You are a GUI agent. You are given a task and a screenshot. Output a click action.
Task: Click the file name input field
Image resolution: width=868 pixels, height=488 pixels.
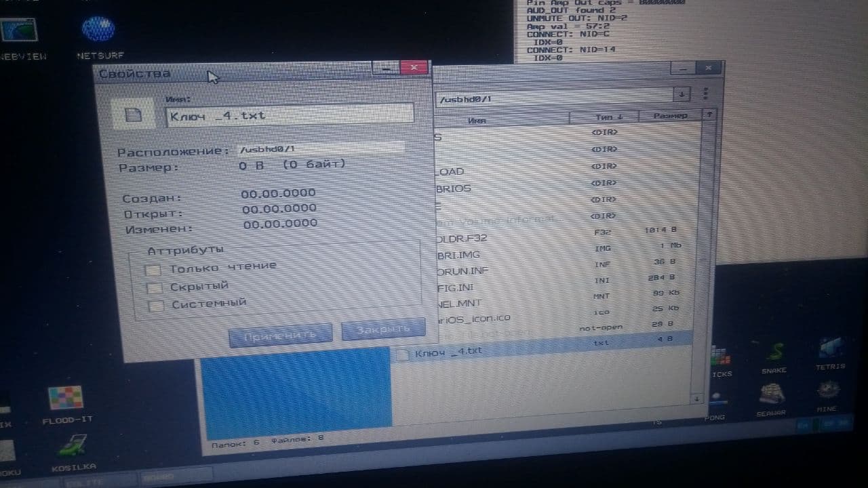[290, 115]
